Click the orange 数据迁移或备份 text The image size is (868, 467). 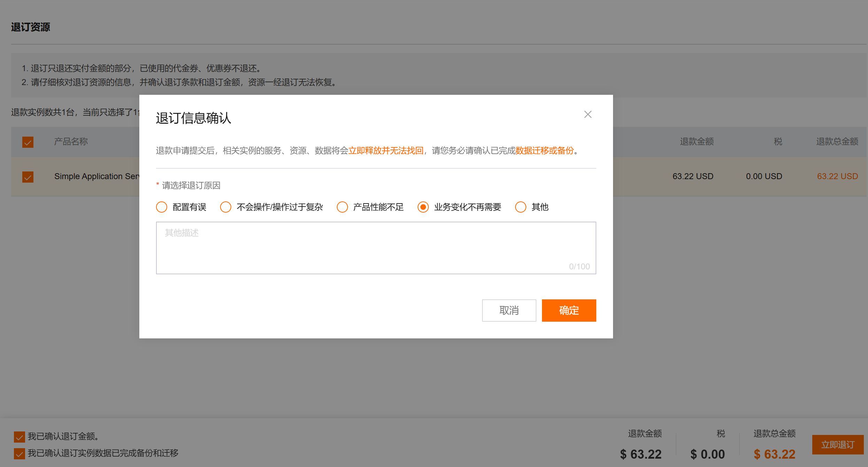tap(544, 151)
